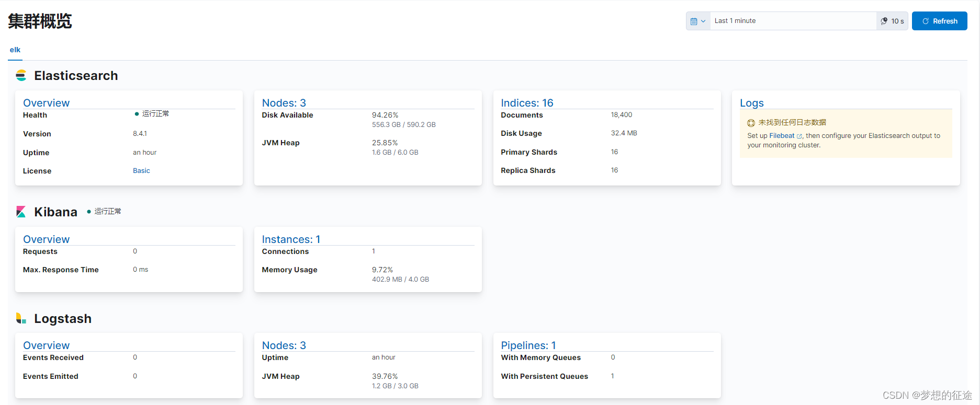Open the Elasticsearch Overview link
This screenshot has width=980, height=405.
point(46,103)
